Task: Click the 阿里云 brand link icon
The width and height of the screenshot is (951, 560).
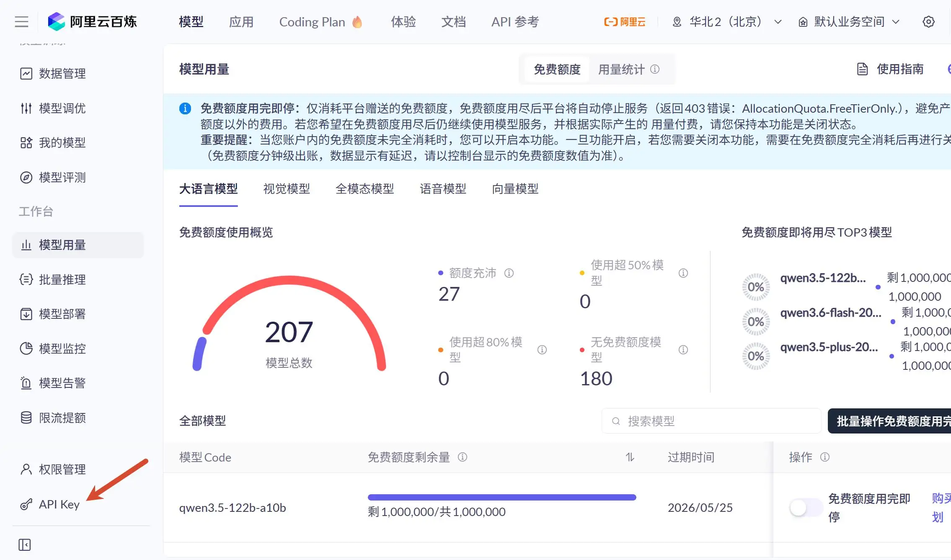Action: [x=624, y=22]
